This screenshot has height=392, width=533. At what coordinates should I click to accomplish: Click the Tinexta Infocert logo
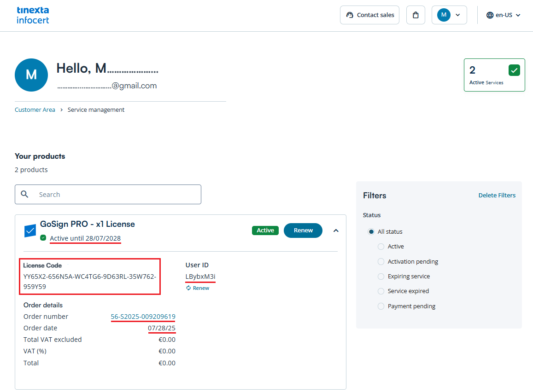click(x=33, y=15)
